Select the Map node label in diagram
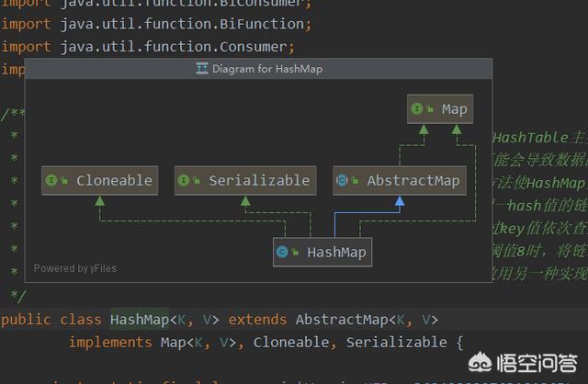588x384 pixels. [x=454, y=109]
